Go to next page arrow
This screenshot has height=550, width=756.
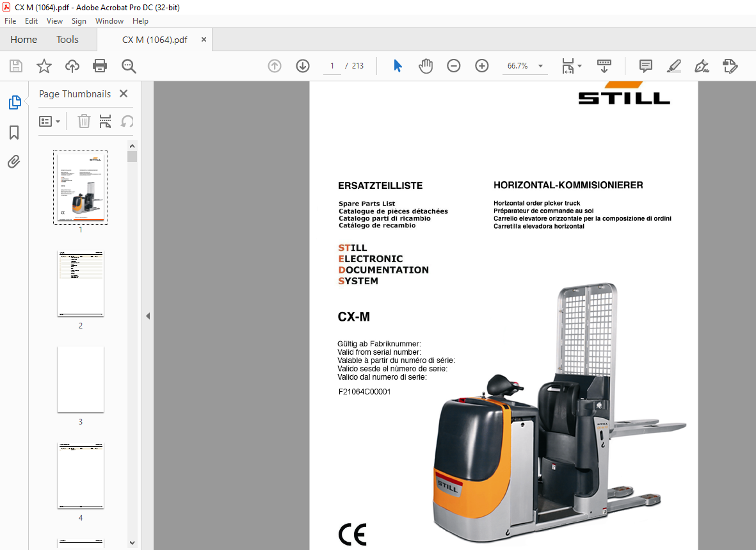(x=303, y=65)
